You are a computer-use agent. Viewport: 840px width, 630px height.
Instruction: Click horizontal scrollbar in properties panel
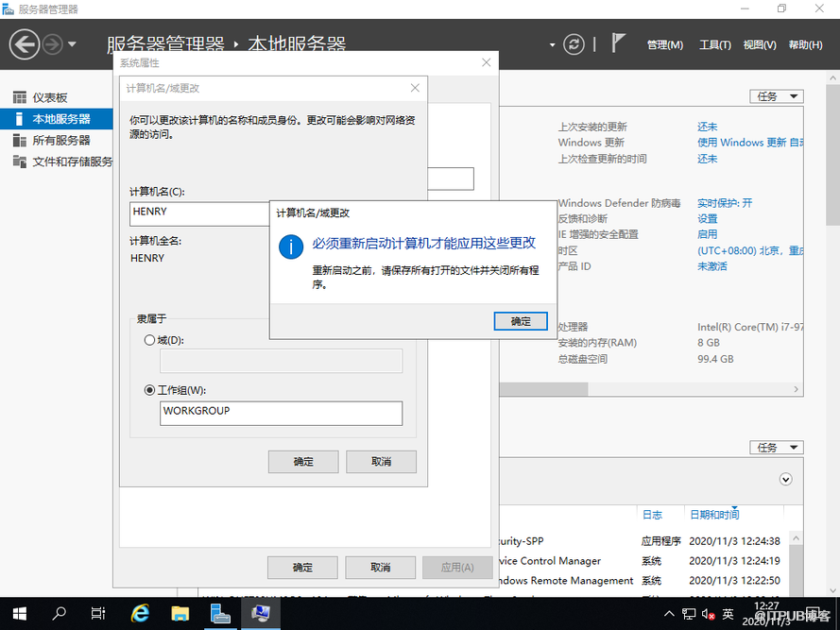pos(543,389)
